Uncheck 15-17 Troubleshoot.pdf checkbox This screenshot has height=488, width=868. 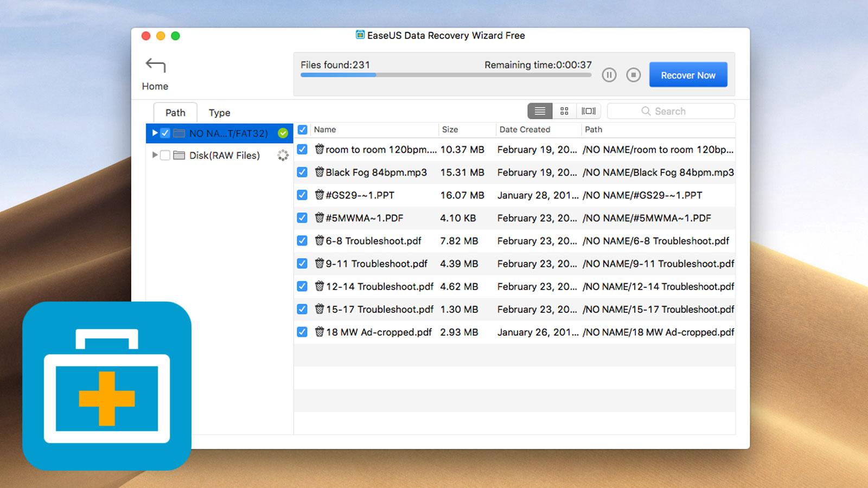(x=303, y=309)
